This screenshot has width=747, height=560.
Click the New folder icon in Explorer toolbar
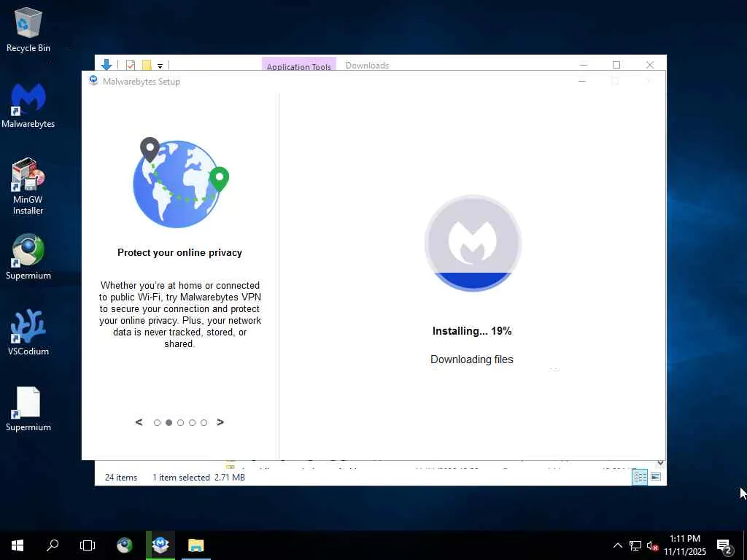click(x=147, y=65)
